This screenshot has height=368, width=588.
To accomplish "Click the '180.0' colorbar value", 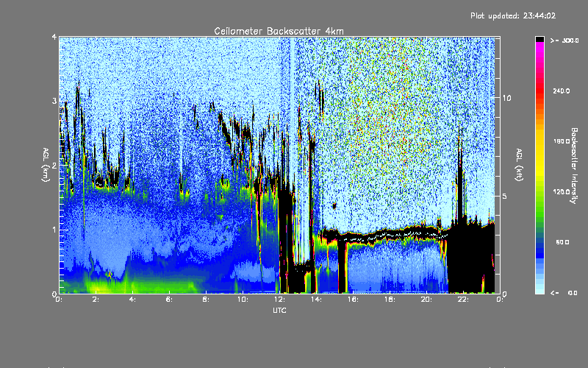I will coord(562,141).
